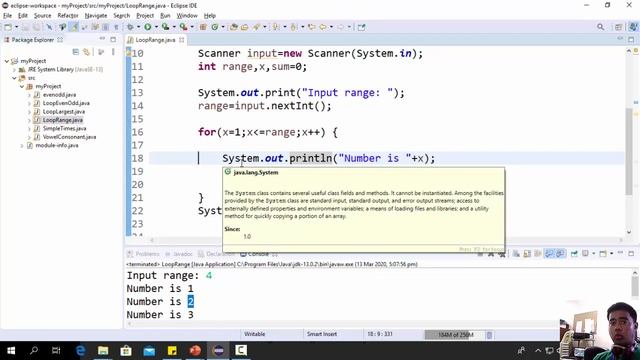Image resolution: width=640 pixels, height=360 pixels.
Task: Click the Open Type icon in toolbar
Action: (x=234, y=27)
